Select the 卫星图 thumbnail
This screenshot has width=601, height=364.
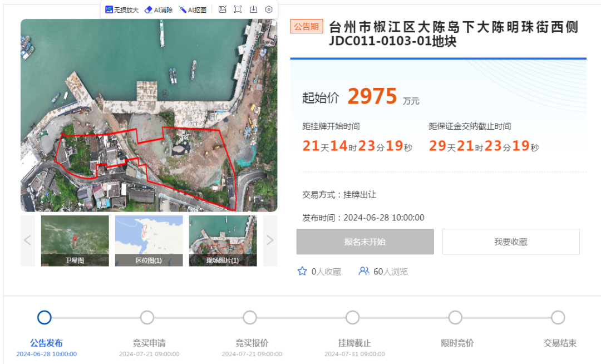click(x=75, y=240)
